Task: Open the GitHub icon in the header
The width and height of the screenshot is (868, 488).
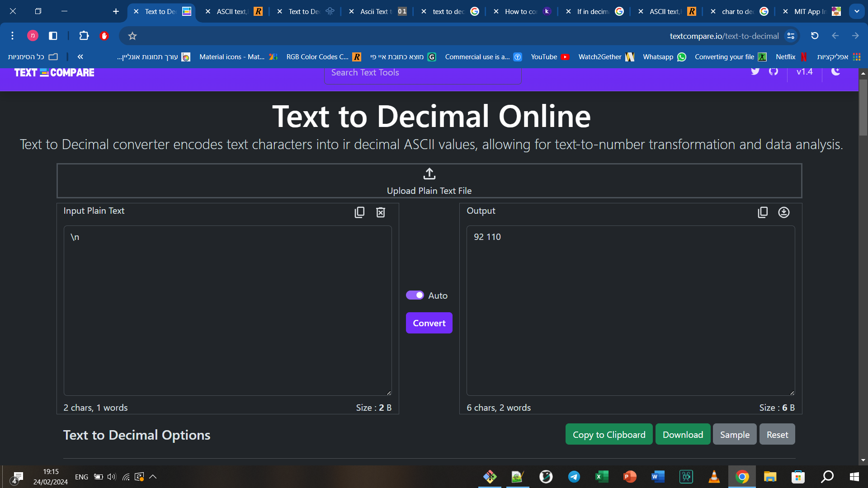Action: point(774,71)
